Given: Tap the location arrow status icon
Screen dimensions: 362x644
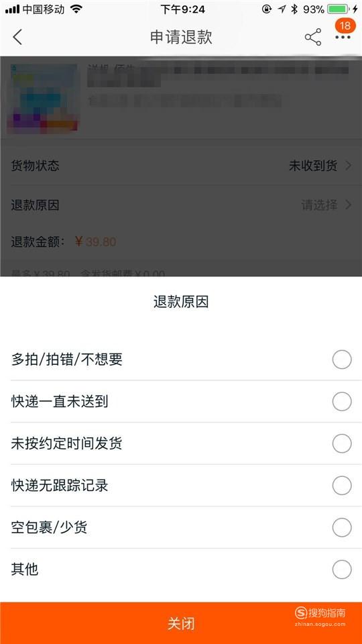Looking at the screenshot, I should (x=282, y=9).
